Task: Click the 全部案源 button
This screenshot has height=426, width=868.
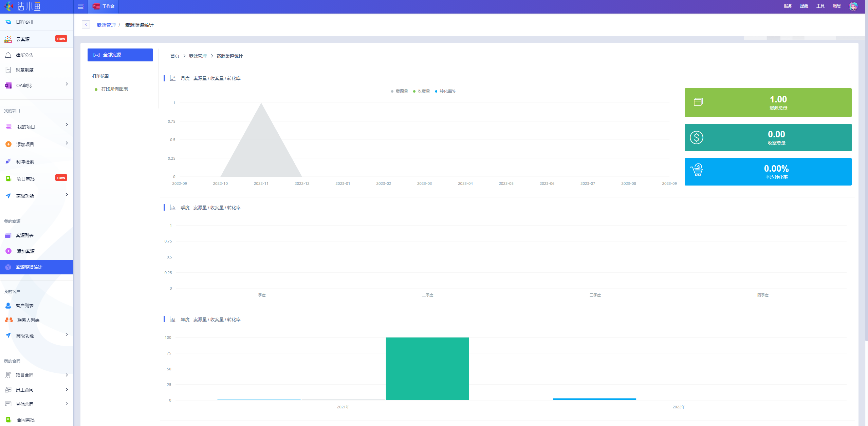Action: coord(120,55)
